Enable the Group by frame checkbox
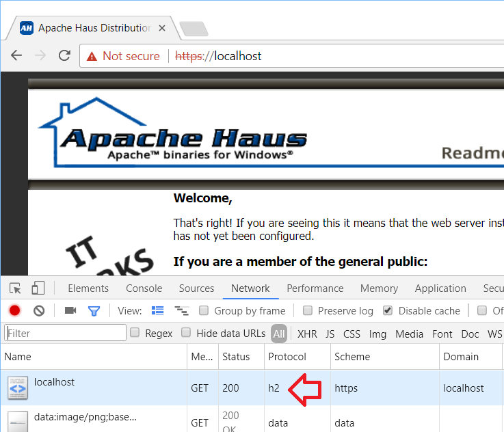The height and width of the screenshot is (432, 504). click(x=204, y=310)
